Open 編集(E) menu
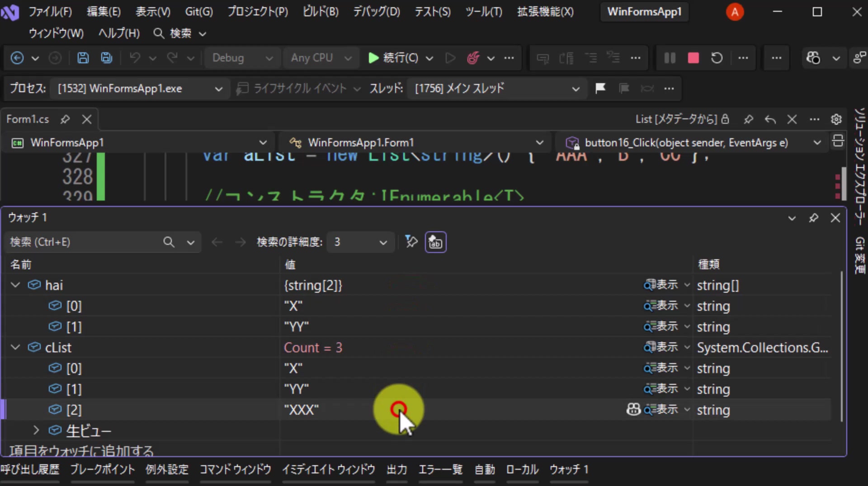This screenshot has width=868, height=486. pyautogui.click(x=104, y=12)
